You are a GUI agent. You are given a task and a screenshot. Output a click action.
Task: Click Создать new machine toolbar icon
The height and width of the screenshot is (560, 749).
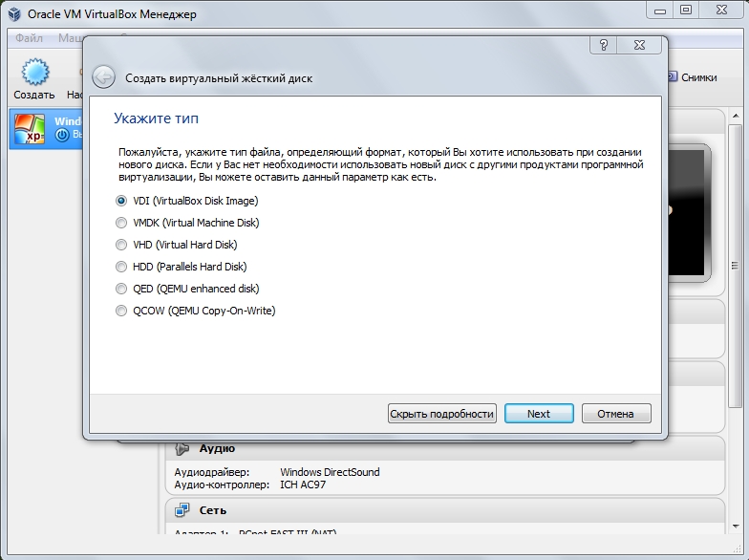pyautogui.click(x=34, y=78)
